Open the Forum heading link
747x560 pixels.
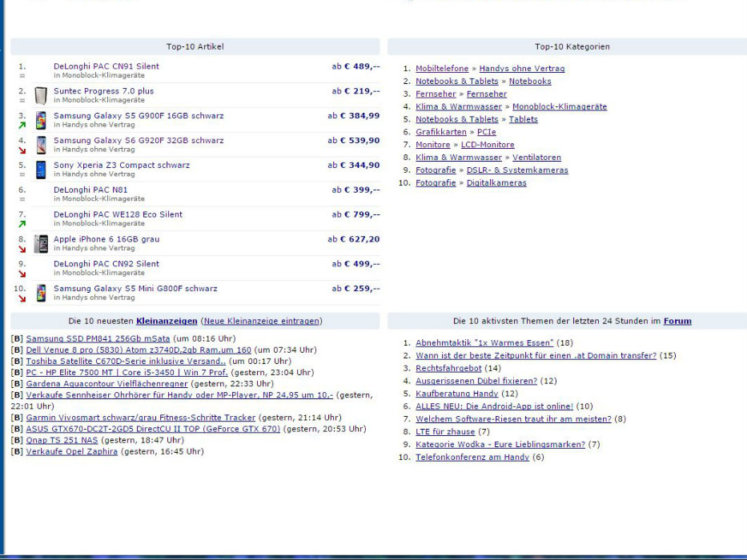click(x=677, y=321)
